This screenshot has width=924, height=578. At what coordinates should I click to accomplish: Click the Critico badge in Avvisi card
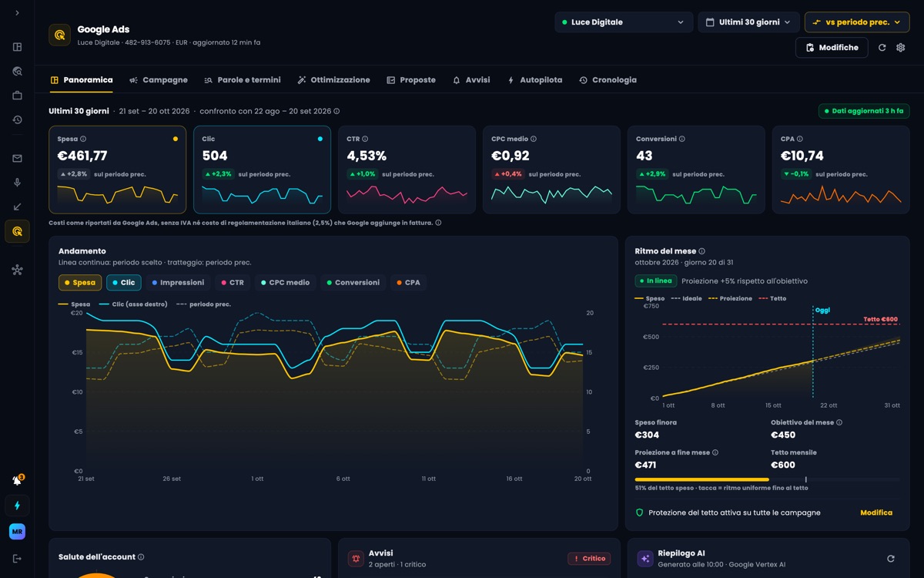(x=589, y=559)
